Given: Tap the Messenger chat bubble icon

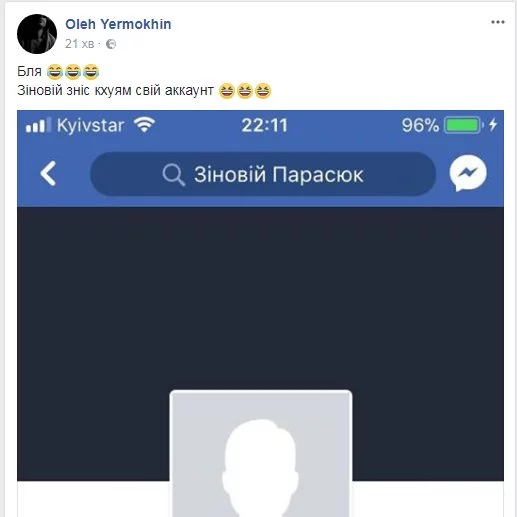Looking at the screenshot, I should click(468, 173).
